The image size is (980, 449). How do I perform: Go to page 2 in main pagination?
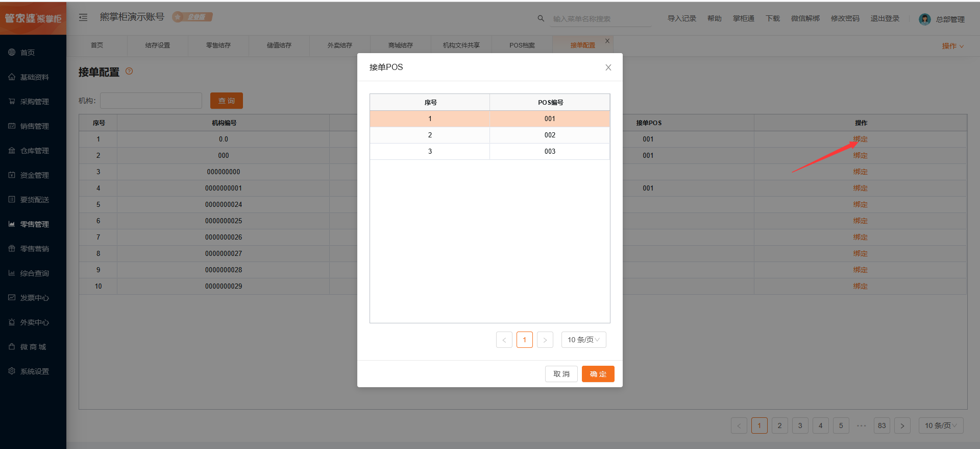tap(779, 426)
